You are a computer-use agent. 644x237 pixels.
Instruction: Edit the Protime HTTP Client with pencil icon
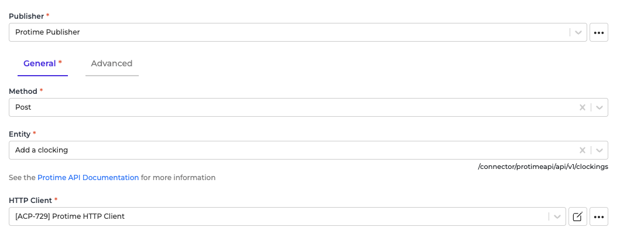tap(577, 216)
